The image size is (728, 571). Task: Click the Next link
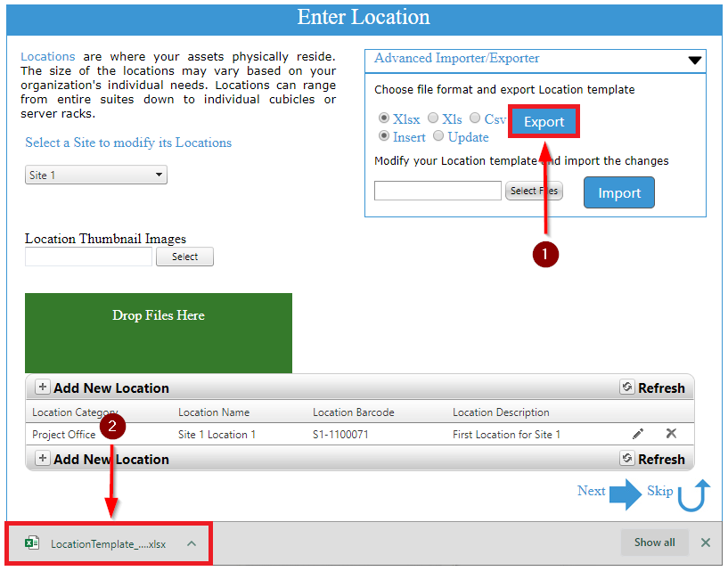point(591,491)
